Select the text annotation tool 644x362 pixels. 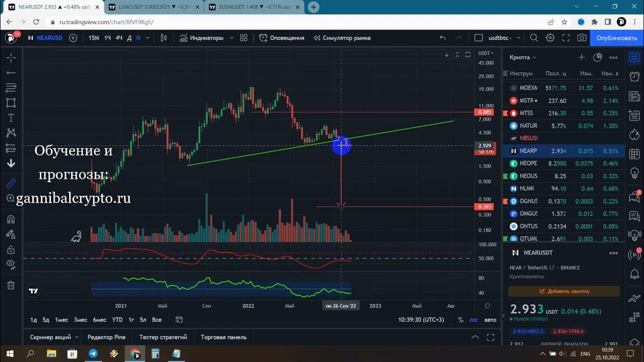pos(11,118)
